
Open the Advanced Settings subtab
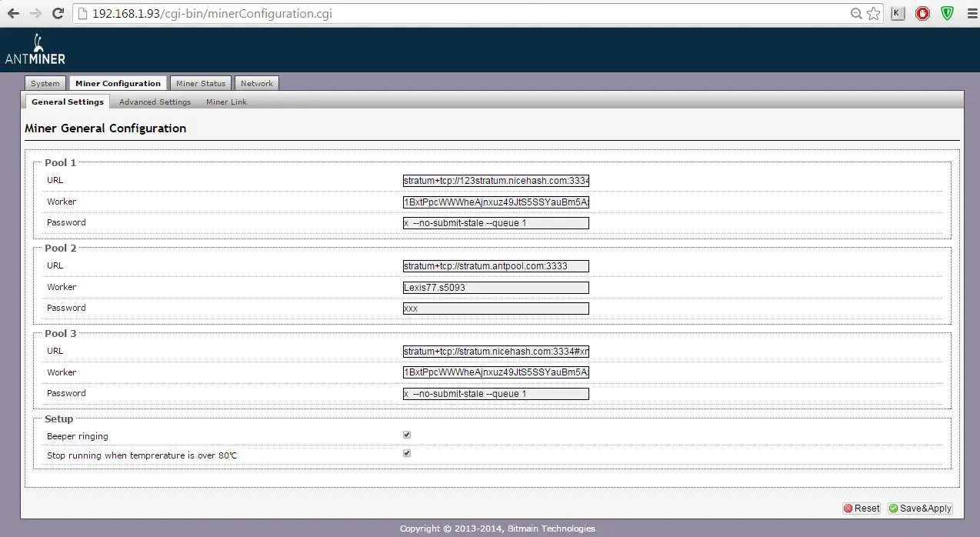pos(155,102)
